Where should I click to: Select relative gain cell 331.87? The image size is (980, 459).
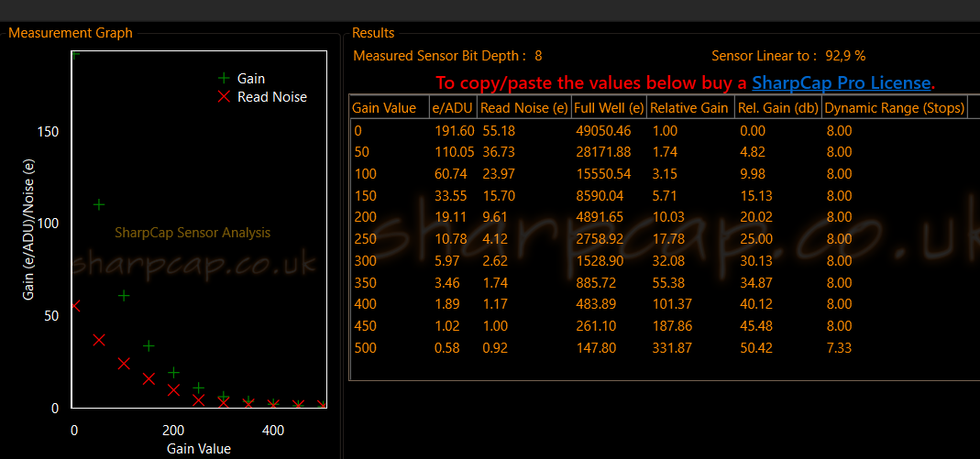tap(673, 348)
